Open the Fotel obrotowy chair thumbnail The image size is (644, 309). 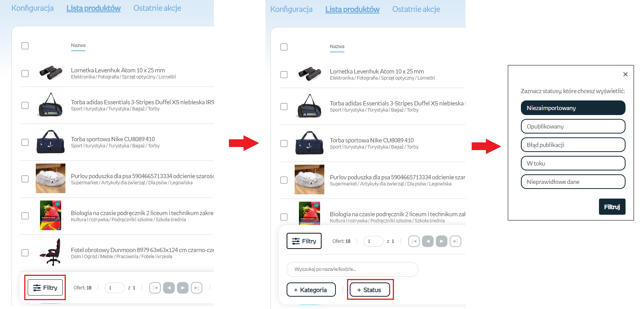point(51,253)
